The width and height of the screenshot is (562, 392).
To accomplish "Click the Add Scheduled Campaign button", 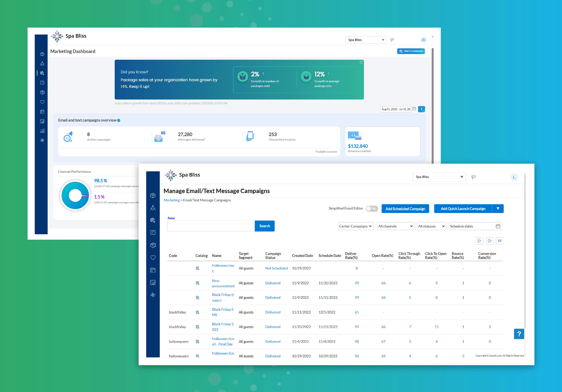I will (x=405, y=209).
